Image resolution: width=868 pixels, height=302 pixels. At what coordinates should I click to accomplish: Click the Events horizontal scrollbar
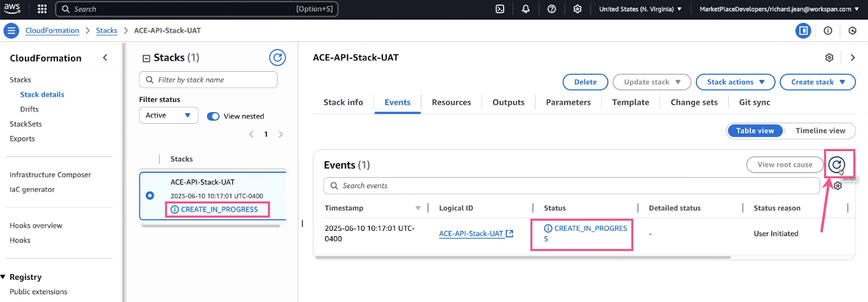pos(522,257)
